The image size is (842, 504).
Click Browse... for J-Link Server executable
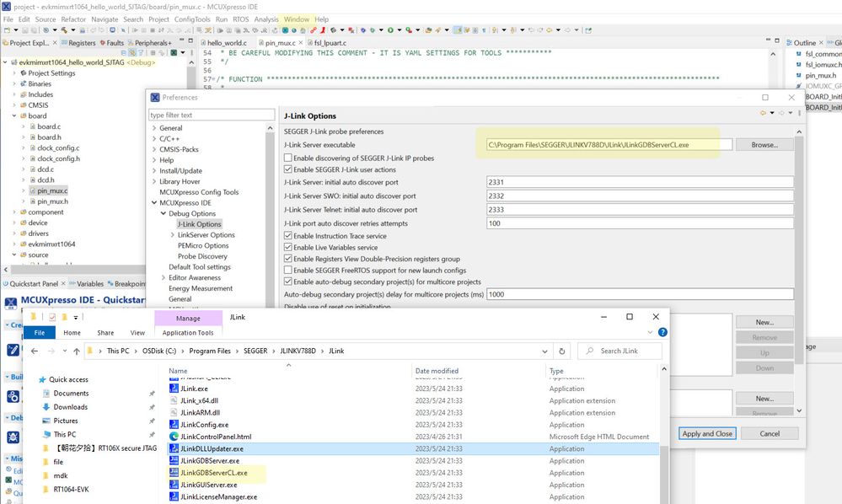(x=764, y=145)
